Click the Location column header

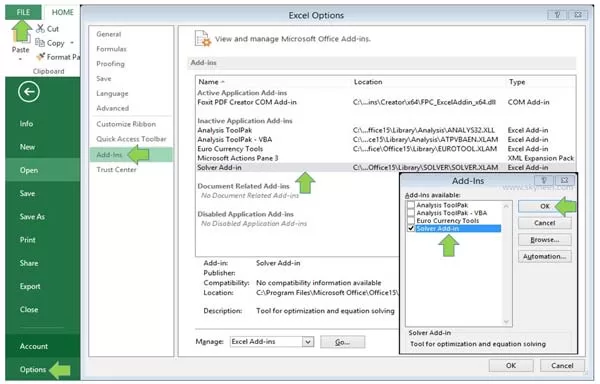point(429,82)
